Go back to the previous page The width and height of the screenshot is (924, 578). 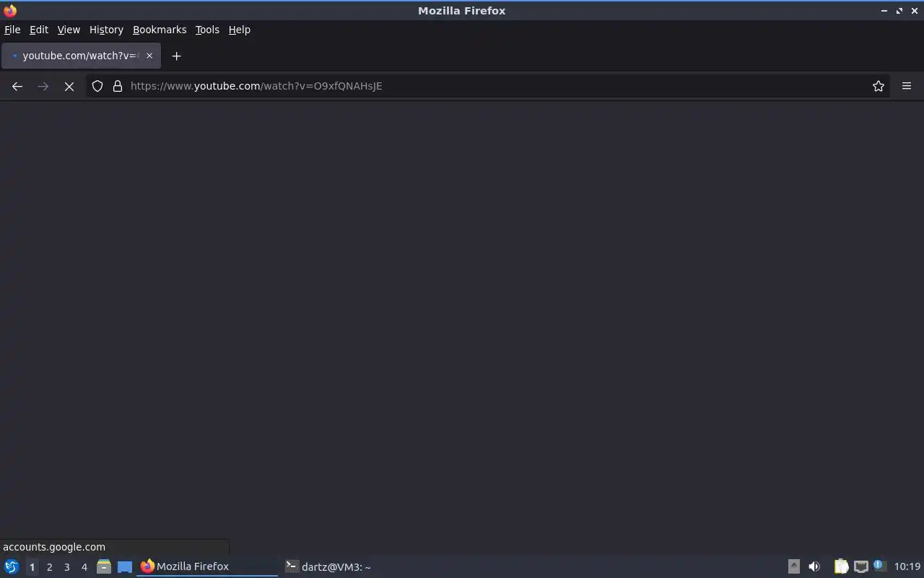tap(17, 86)
